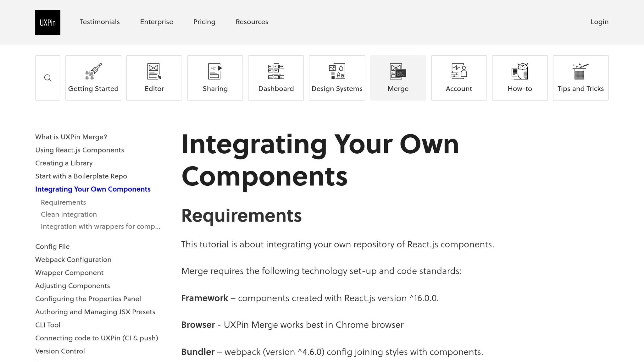The width and height of the screenshot is (644, 362).
Task: Select the Getting Started category label
Action: coord(93,89)
